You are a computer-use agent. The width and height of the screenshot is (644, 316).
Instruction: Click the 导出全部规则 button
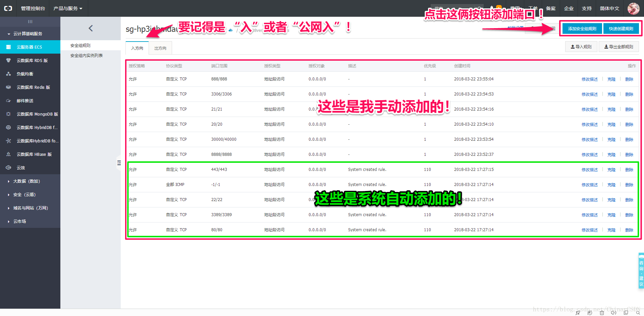pos(619,47)
